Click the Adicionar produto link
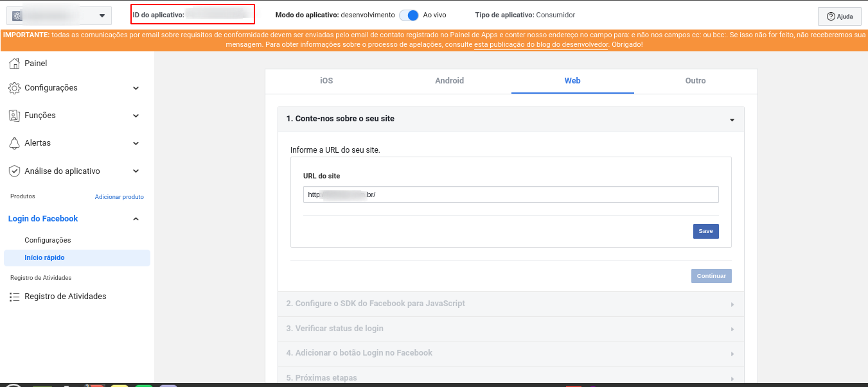This screenshot has width=868, height=387. (x=120, y=197)
